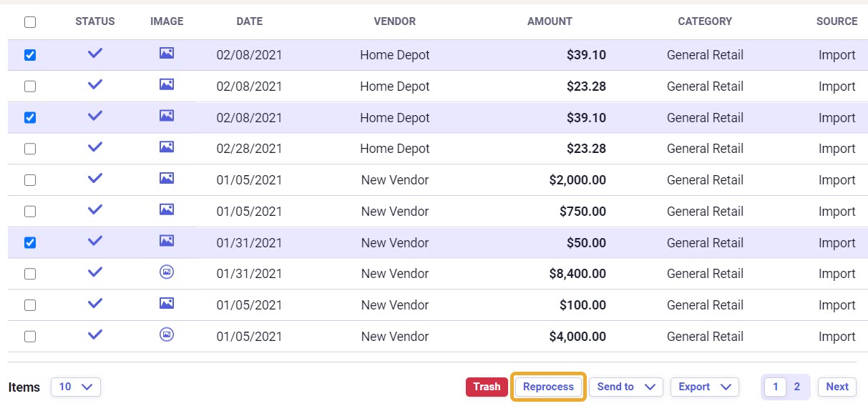Click circular image icon on $8,400.00 row
The height and width of the screenshot is (411, 868).
(167, 272)
